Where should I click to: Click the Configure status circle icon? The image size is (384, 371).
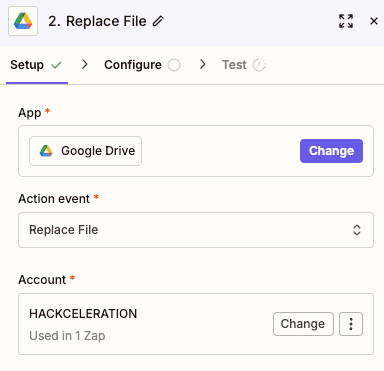(x=174, y=65)
